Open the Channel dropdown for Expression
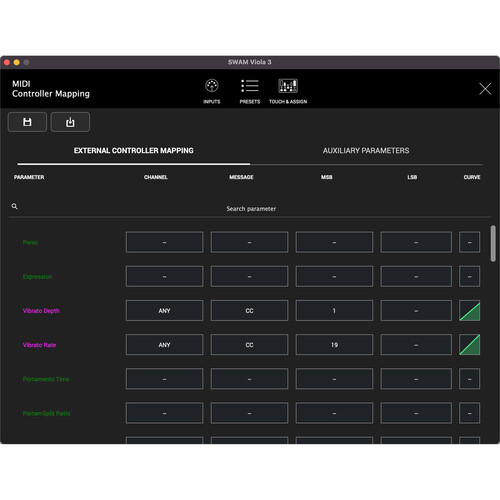This screenshot has width=500, height=500. point(164,276)
